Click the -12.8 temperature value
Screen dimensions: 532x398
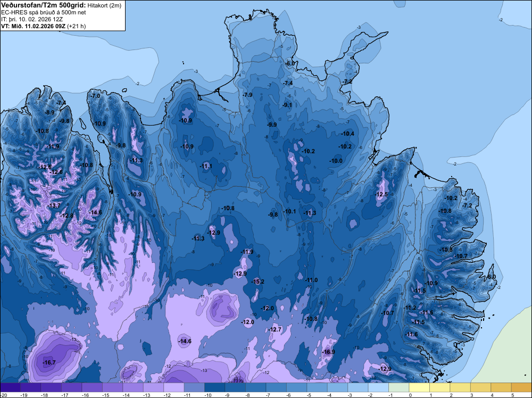[x=67, y=216]
